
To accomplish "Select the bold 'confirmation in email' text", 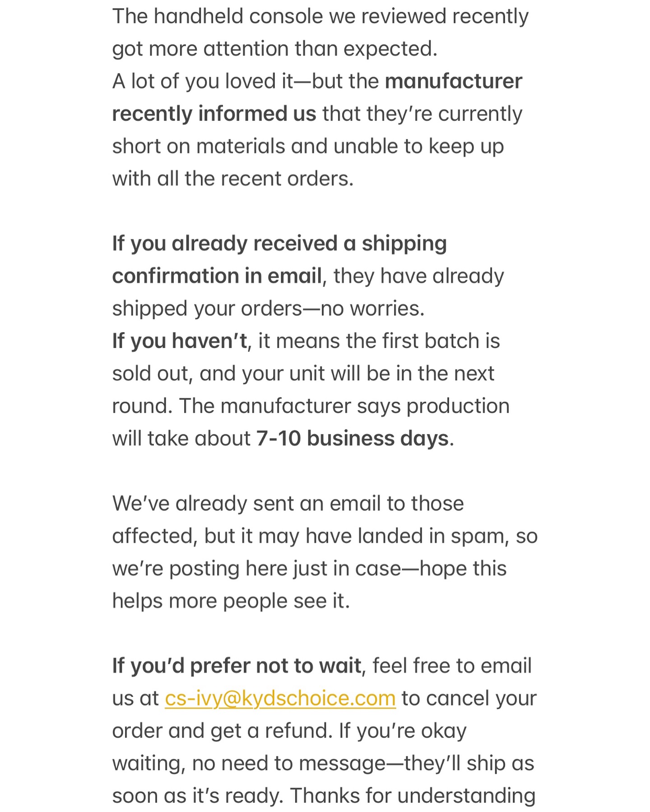I will pyautogui.click(x=217, y=276).
